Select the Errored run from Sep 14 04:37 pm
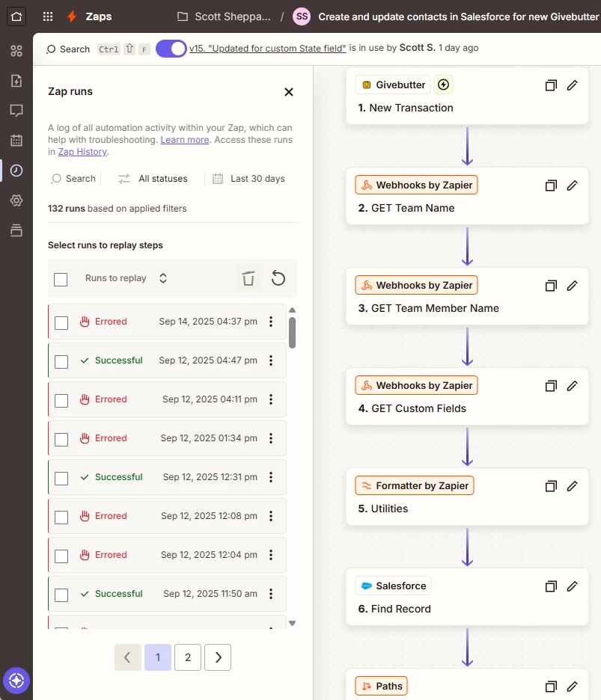The height and width of the screenshot is (700, 601). [x=61, y=323]
